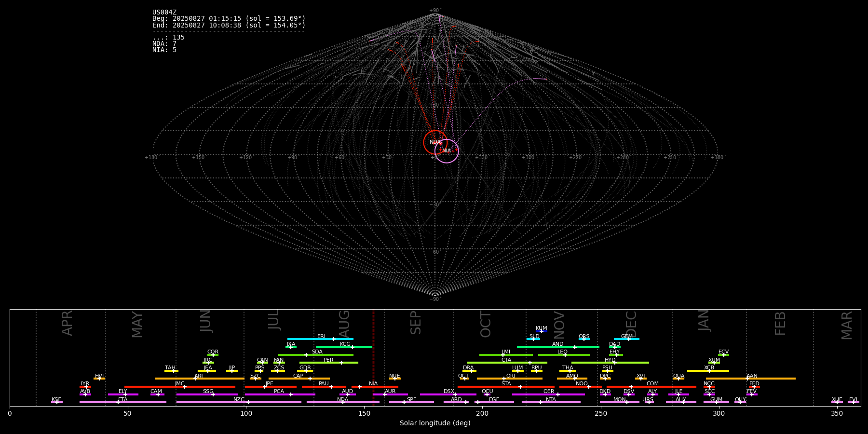Click the OER shower label
This screenshot has height=434, width=868.
tap(549, 392)
